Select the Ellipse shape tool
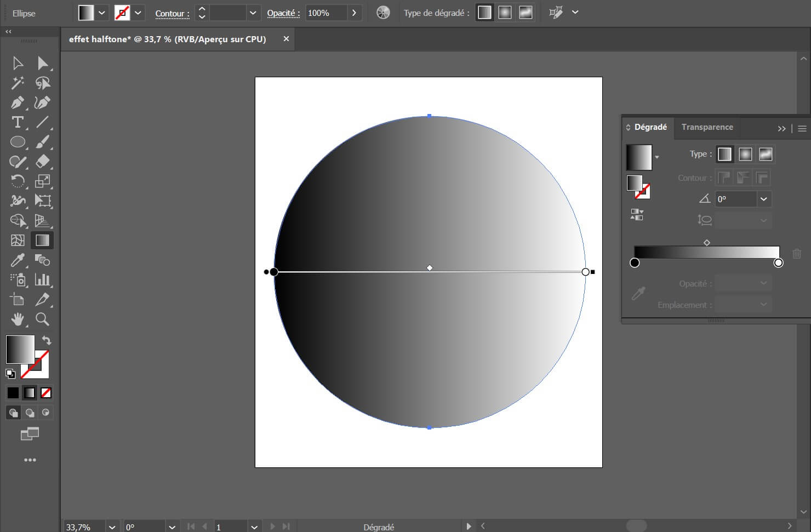Viewport: 811px width, 532px height. 18,142
